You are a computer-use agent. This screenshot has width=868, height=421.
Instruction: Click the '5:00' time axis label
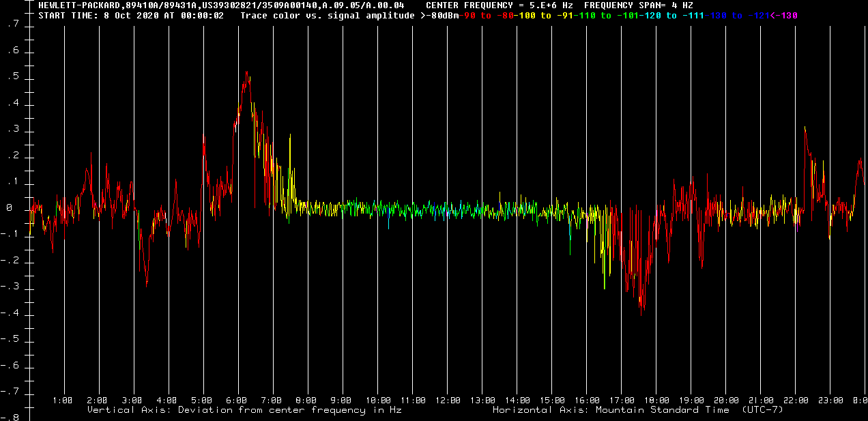(202, 401)
